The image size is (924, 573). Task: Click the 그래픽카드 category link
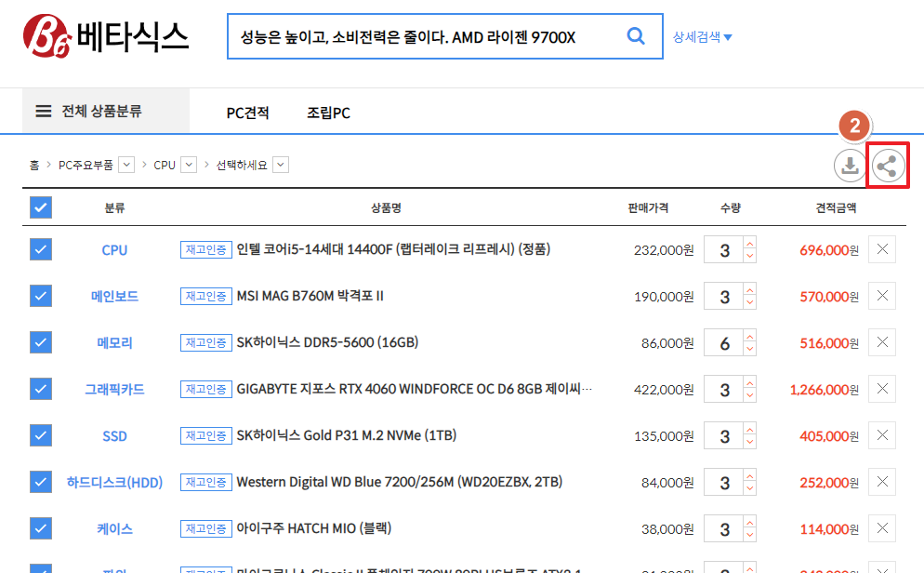click(114, 390)
